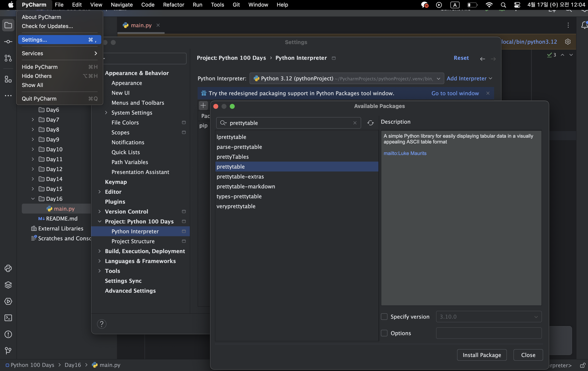Open the Services submenu
588x371 pixels.
coord(59,53)
